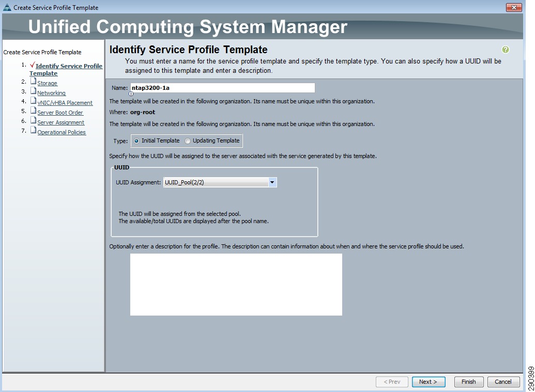Click the org-root organization text
The image size is (535, 392).
pyautogui.click(x=143, y=112)
